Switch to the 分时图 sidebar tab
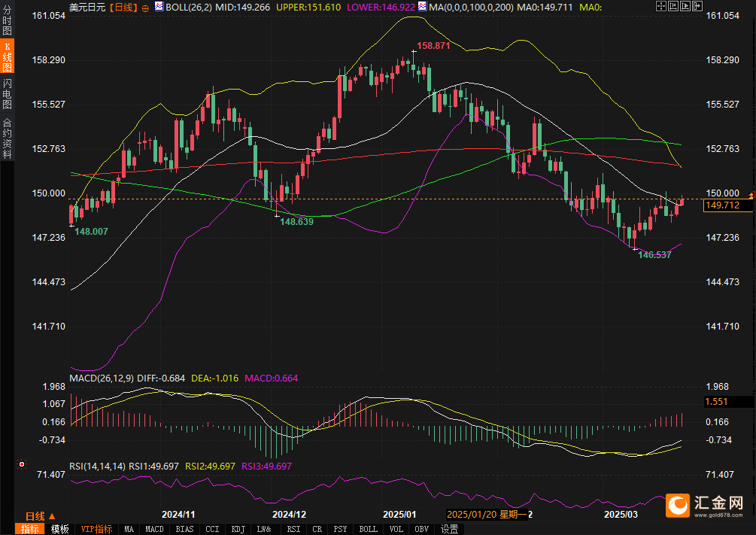This screenshot has width=756, height=535. (7, 20)
